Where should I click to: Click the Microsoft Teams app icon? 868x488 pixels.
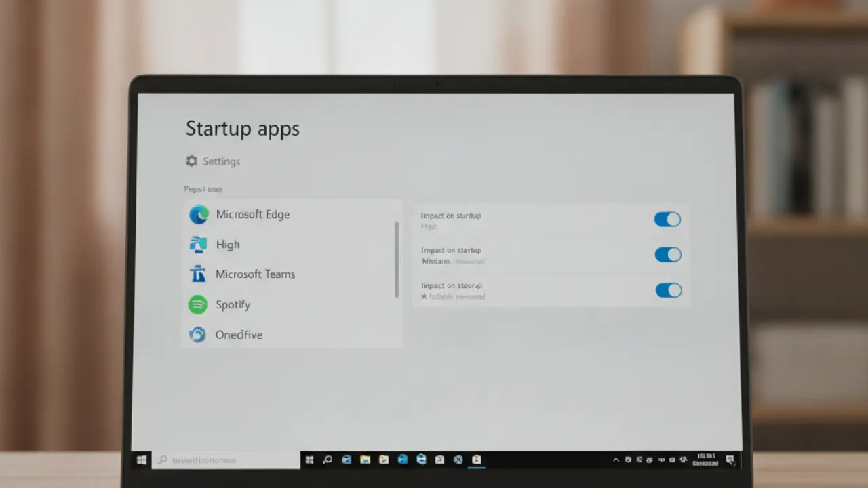click(198, 274)
